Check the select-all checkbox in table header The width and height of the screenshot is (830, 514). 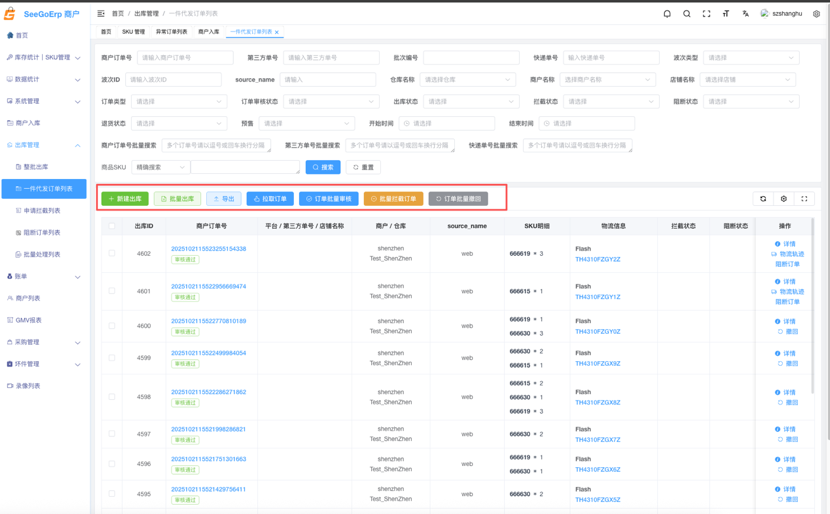[x=112, y=226]
